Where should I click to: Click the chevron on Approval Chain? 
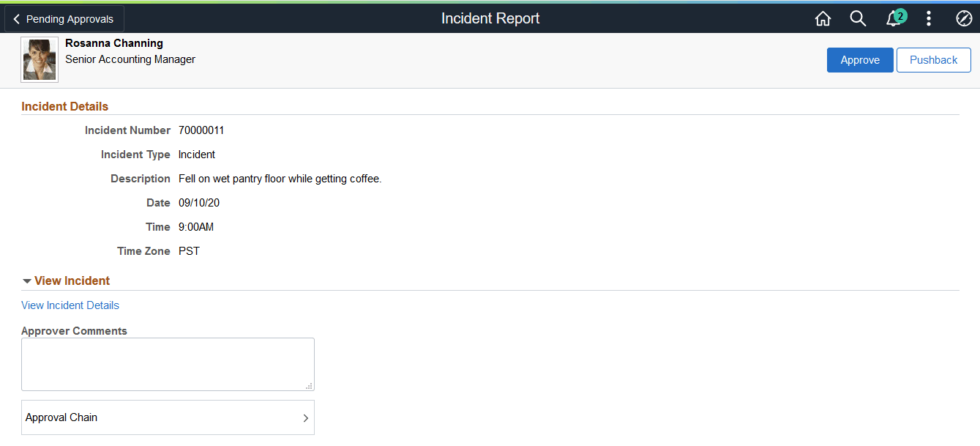pos(306,417)
